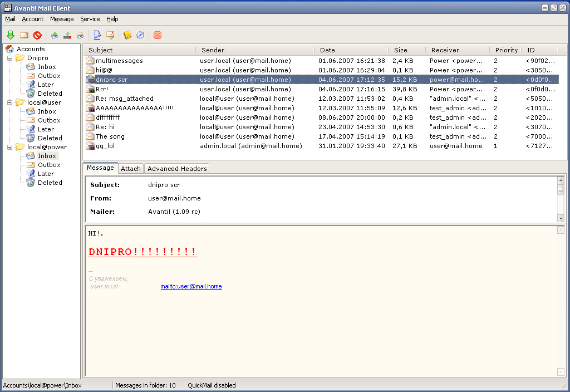Click sender 'admin.local (admin@mail.home)' cell
This screenshot has width=570, height=392.
pyautogui.click(x=251, y=146)
